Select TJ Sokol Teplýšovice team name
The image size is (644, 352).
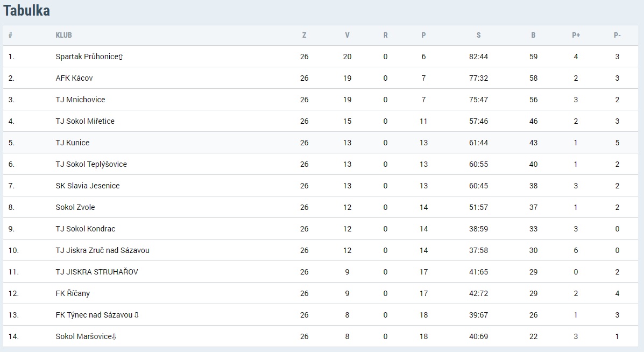point(91,164)
